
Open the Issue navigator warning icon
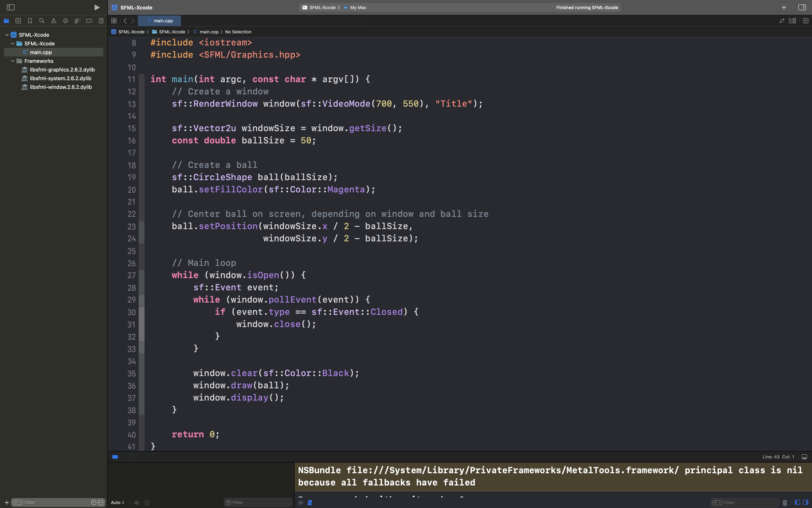pos(54,21)
